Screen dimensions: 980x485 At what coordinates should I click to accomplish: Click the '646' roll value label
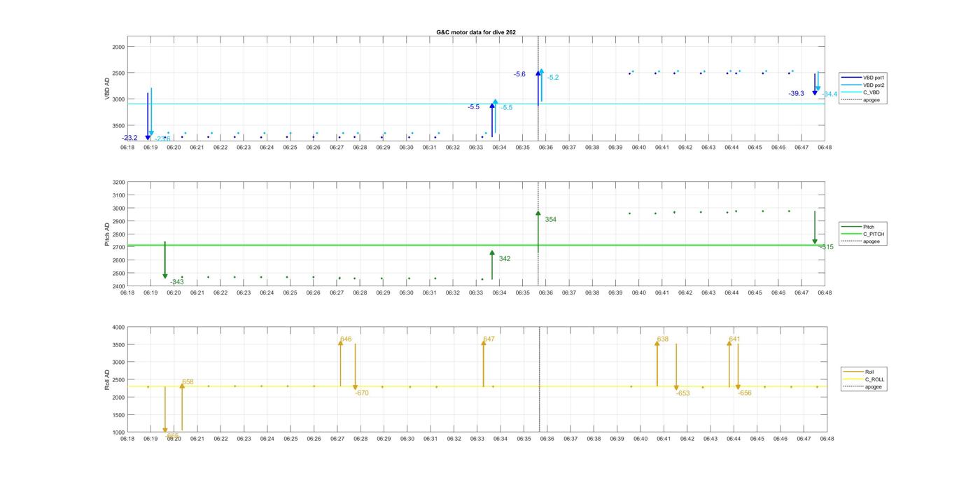[x=346, y=339]
